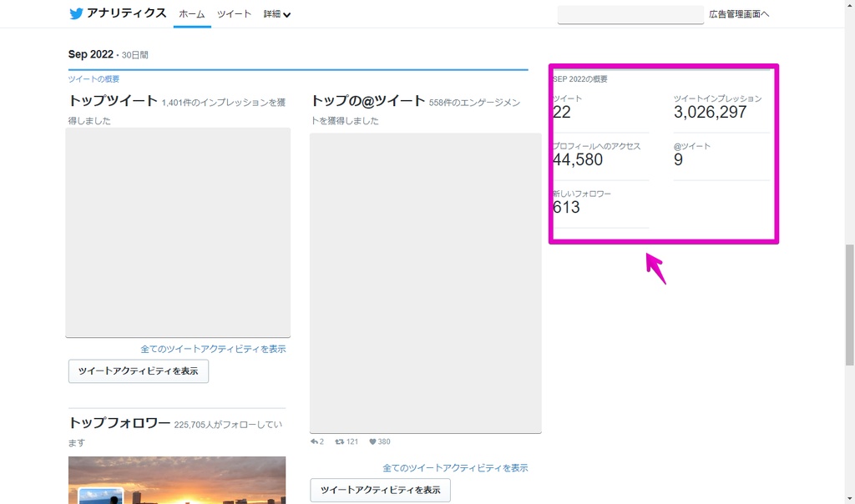Screen dimensions: 855x504
Task: Go to 広告管理画面へ link
Action: (x=739, y=14)
